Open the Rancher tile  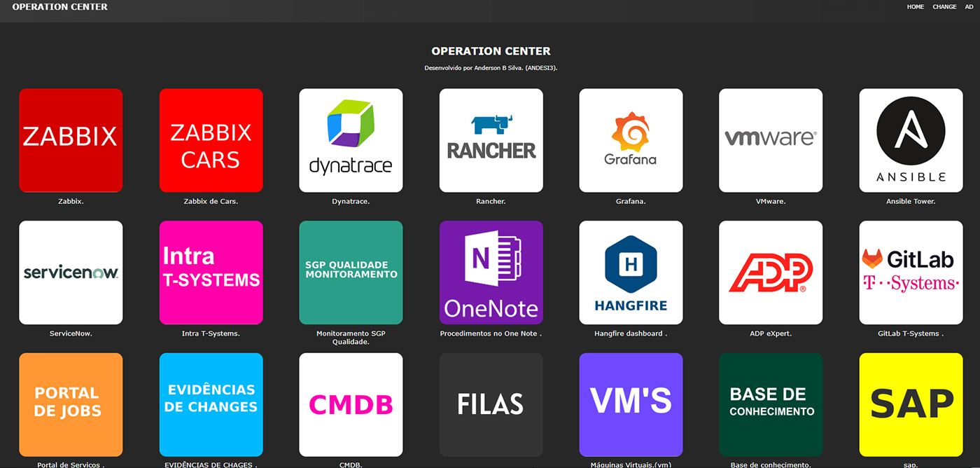tap(491, 140)
